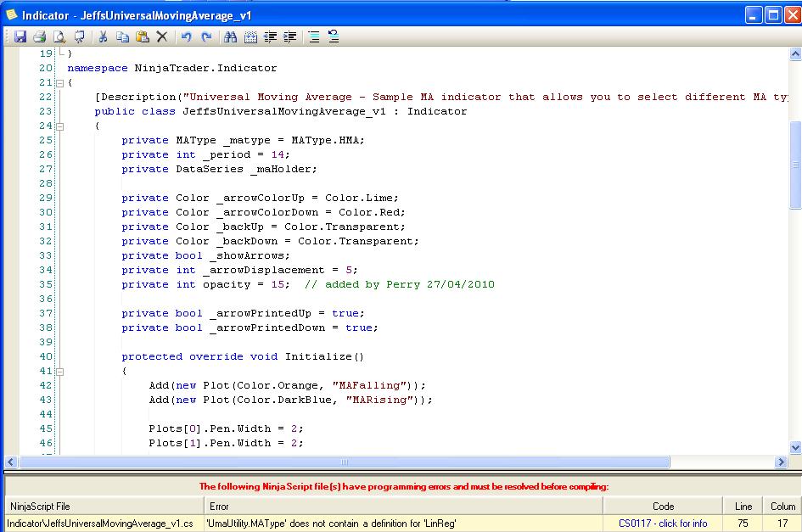Screen dimensions: 802x532
Task: Maximize the Indicator editor window
Action: 773,14
